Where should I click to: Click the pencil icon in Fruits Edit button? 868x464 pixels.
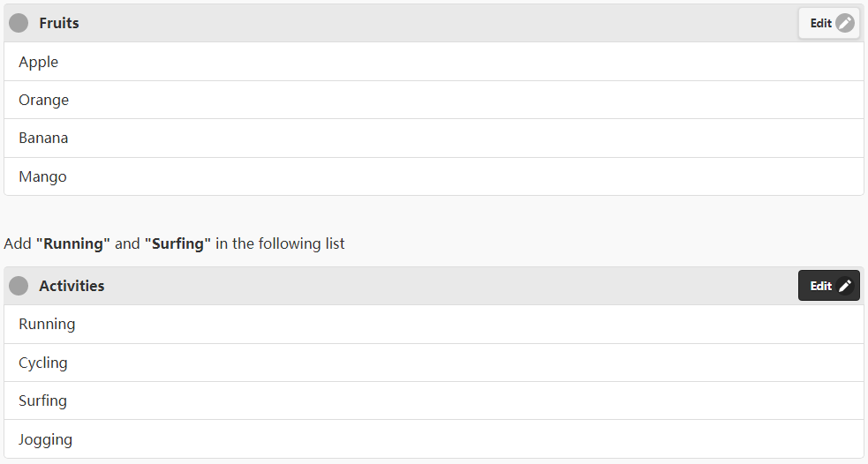(x=845, y=23)
